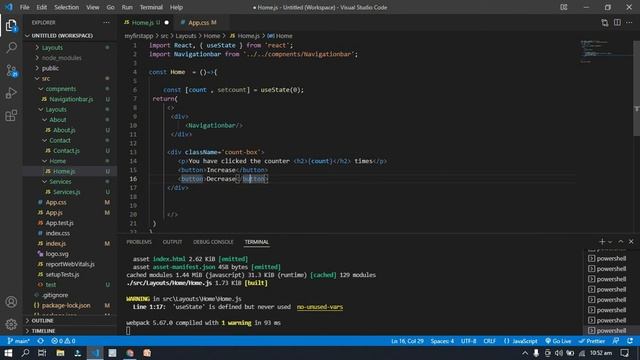Open package-lock.json file
Screen dimensions: 640x360
click(66, 305)
